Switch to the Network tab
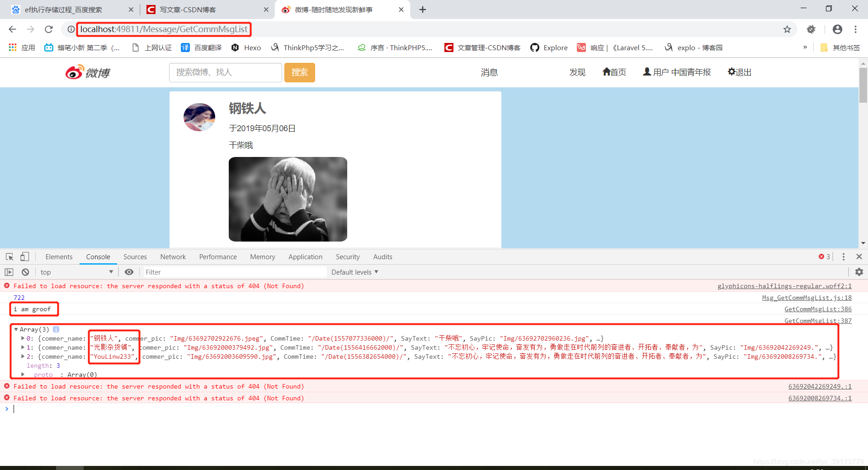Image resolution: width=868 pixels, height=470 pixels. (173, 256)
